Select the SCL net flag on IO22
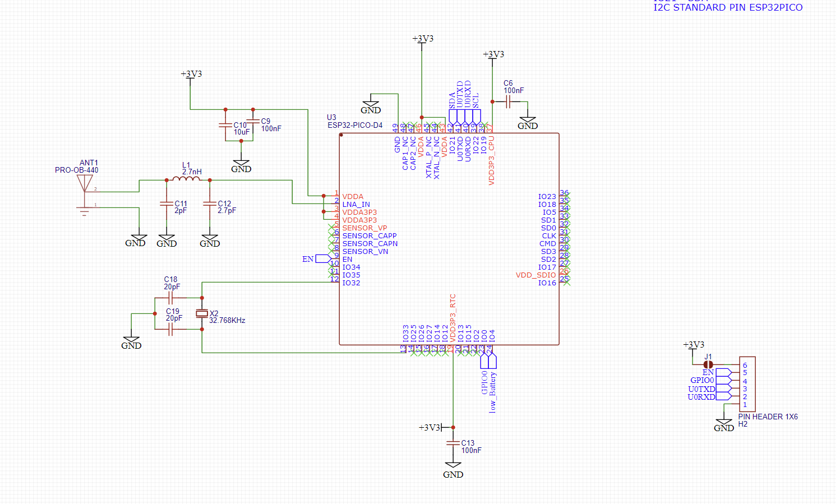Image resolution: width=836 pixels, height=504 pixels. tap(476, 109)
